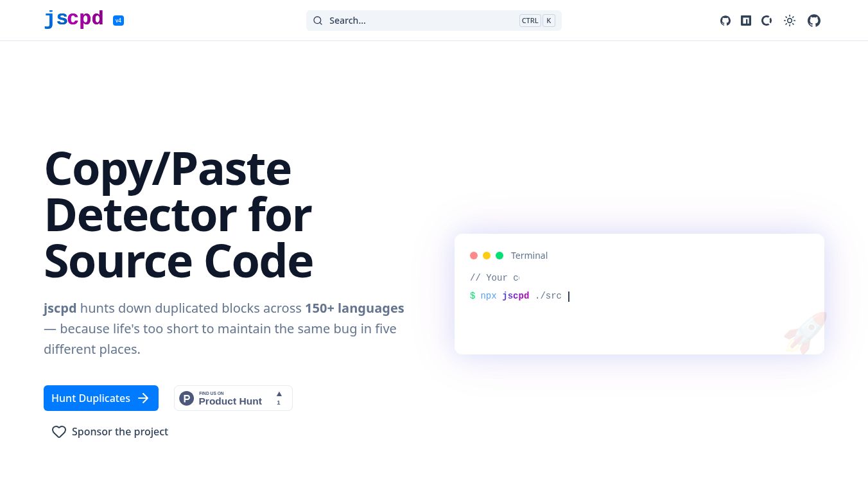The image size is (868, 488).
Task: Open the Find us on Product Hunt badge
Action: [x=233, y=398]
